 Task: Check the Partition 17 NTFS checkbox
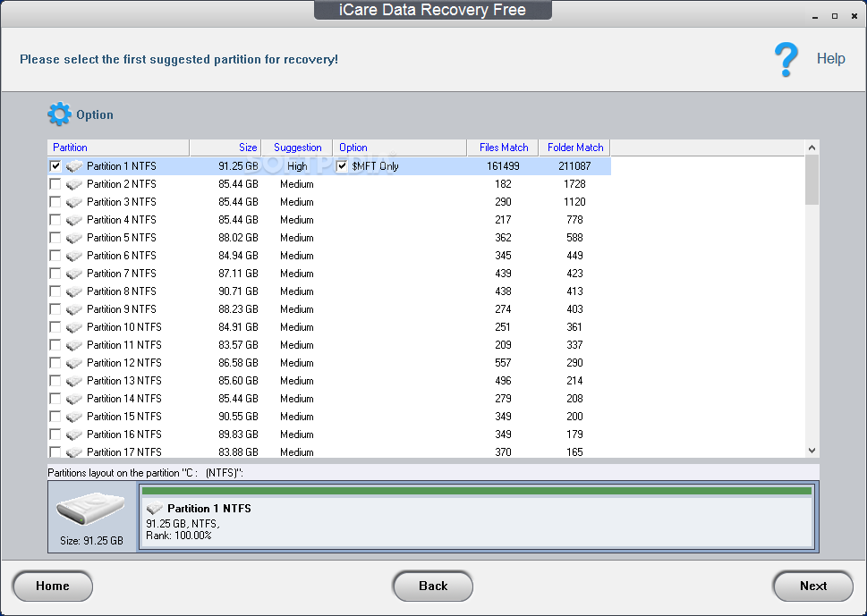[55, 451]
